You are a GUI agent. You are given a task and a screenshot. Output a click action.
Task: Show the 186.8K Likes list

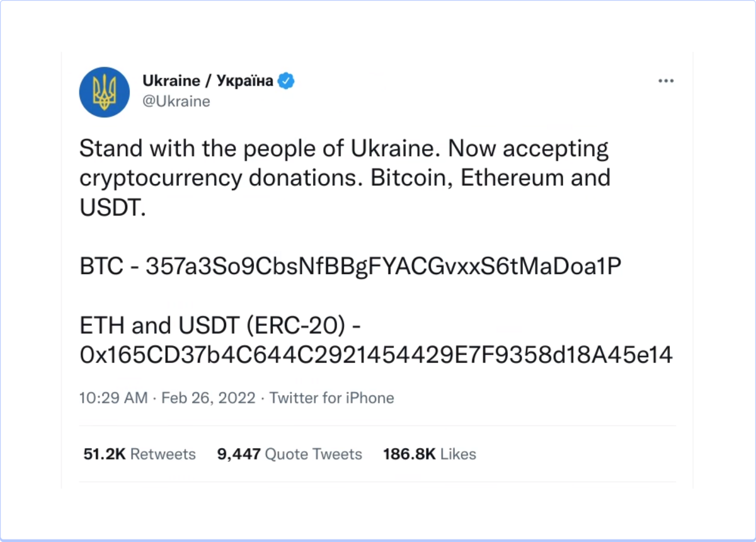430,454
